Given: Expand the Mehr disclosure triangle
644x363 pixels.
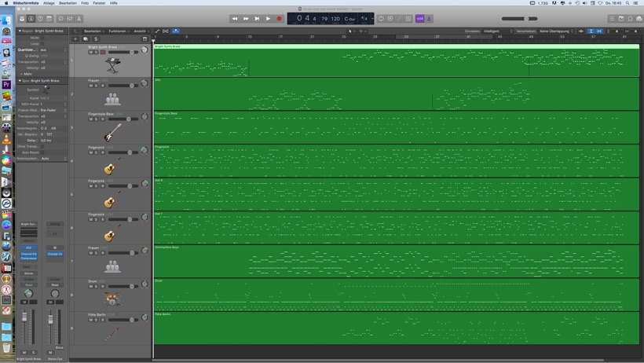Looking at the screenshot, I should pos(21,74).
